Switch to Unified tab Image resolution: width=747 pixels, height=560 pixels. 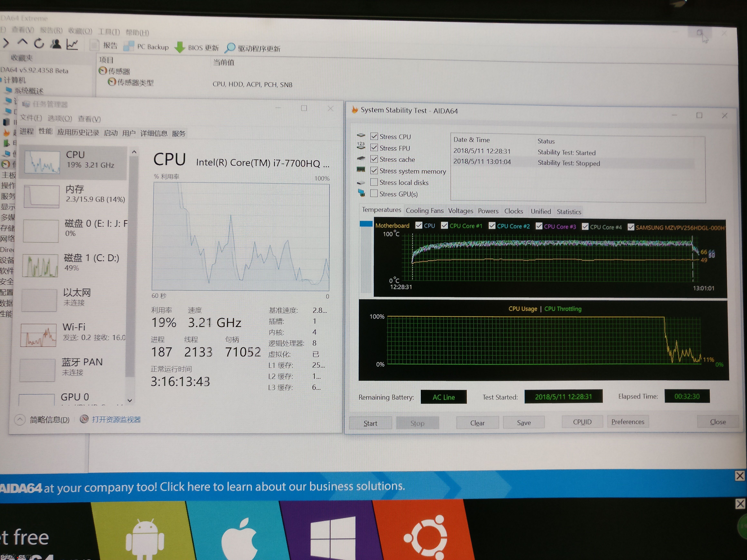click(x=541, y=211)
